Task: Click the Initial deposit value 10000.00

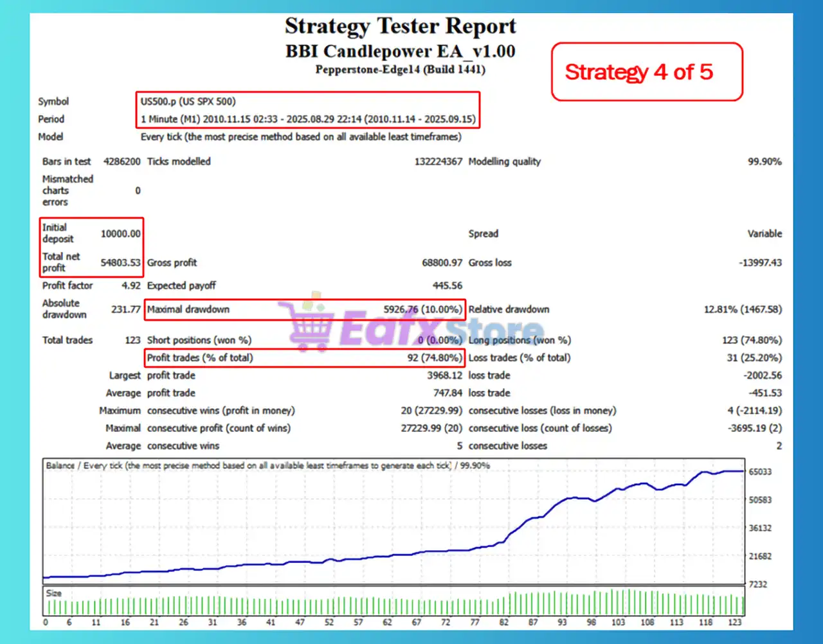Action: pyautogui.click(x=120, y=233)
